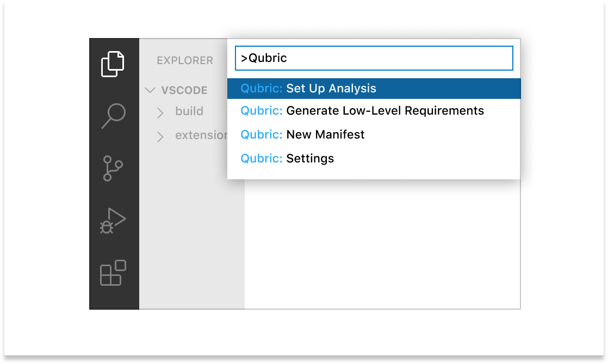Click the EXPLORER panel title

(185, 60)
